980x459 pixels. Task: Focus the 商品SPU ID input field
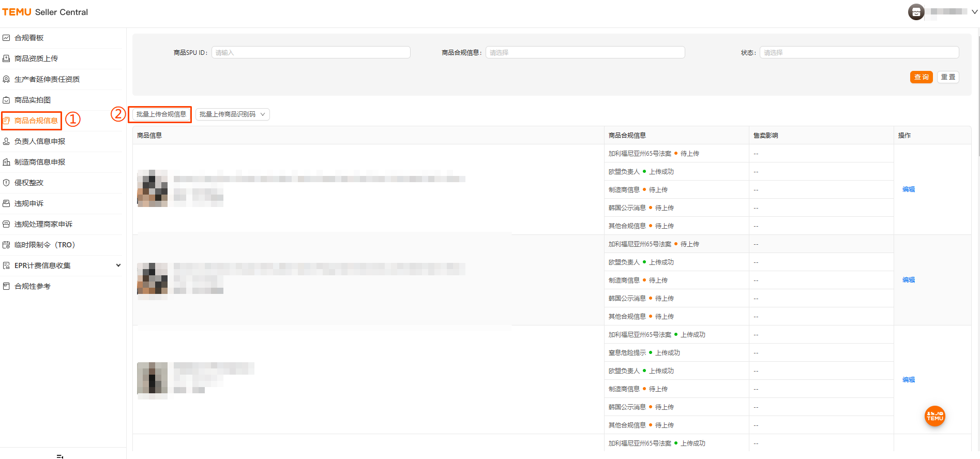point(310,52)
